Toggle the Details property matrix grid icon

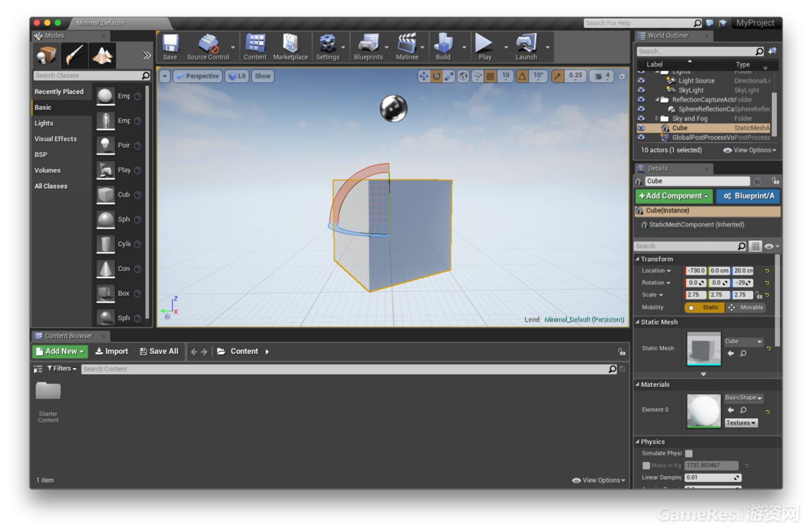(756, 246)
